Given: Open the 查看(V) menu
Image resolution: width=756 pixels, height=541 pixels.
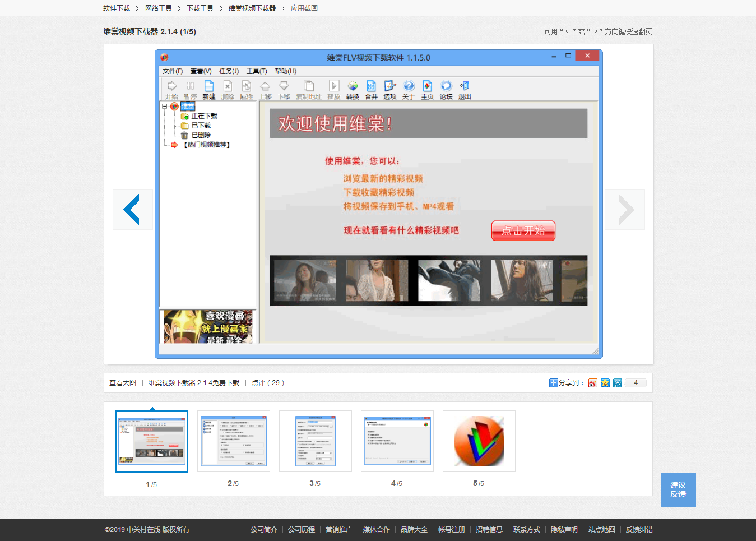Looking at the screenshot, I should [201, 71].
